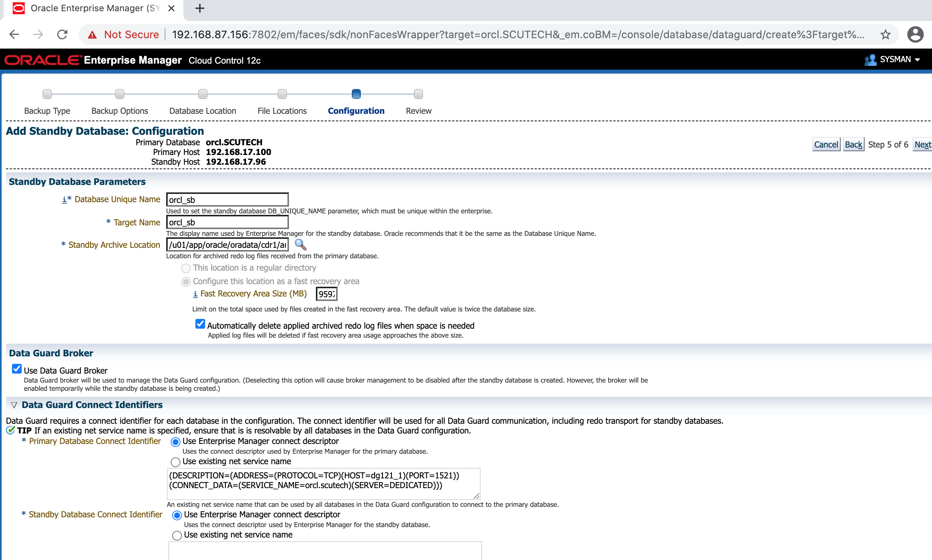Viewport: 932px width, 560px height.
Task: Go to the Database Location step label
Action: click(202, 111)
